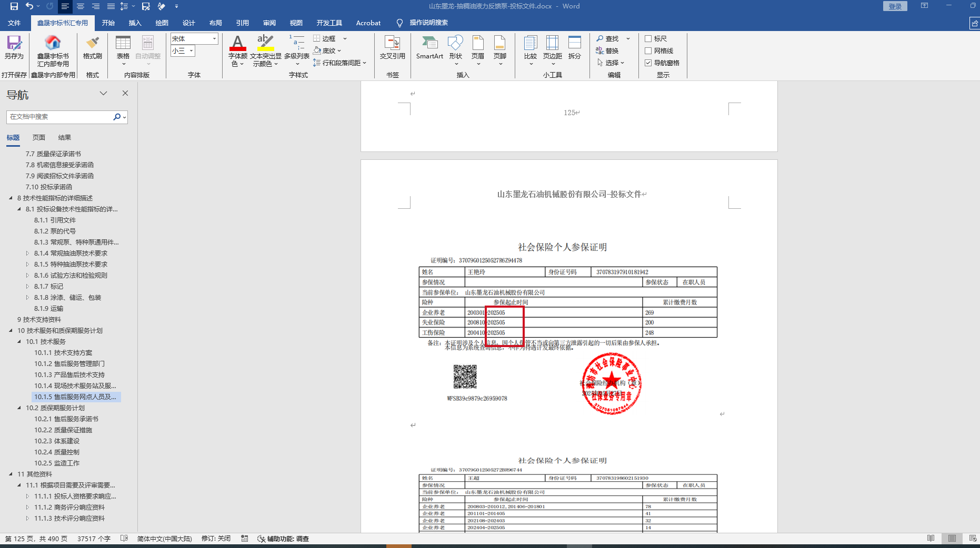Screen dimensions: 980x548
Task: Open 底纹 shading options
Action: coord(327,50)
